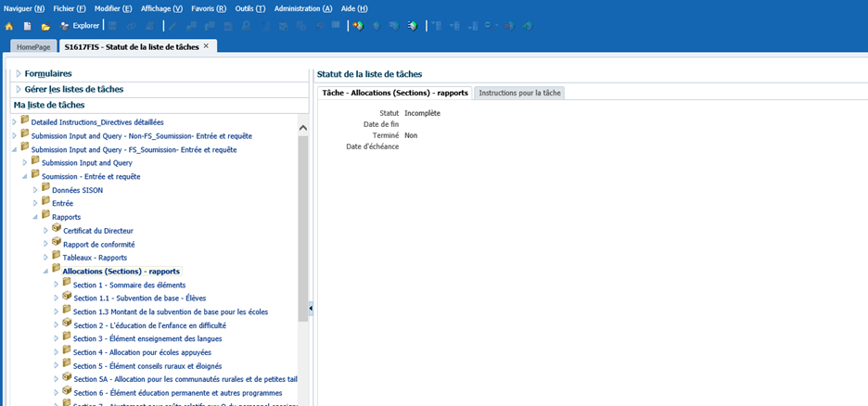Open the Fichier menu
The width and height of the screenshot is (868, 406).
coord(70,9)
